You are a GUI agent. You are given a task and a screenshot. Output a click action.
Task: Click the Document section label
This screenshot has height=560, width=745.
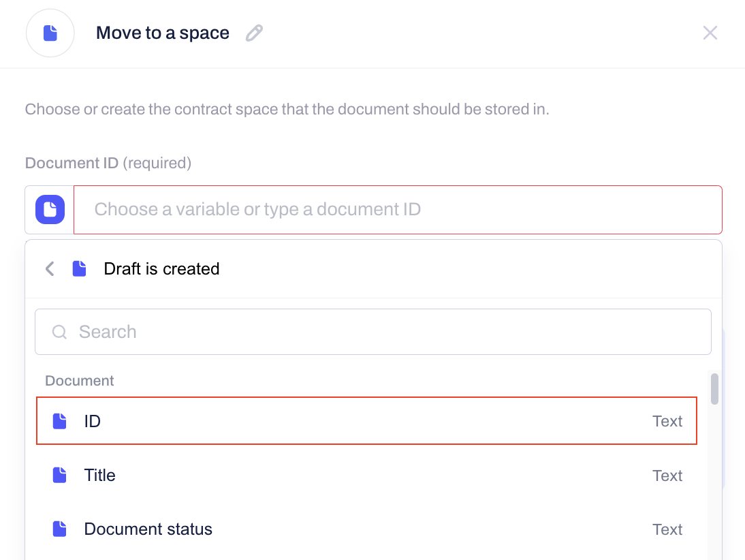(80, 381)
